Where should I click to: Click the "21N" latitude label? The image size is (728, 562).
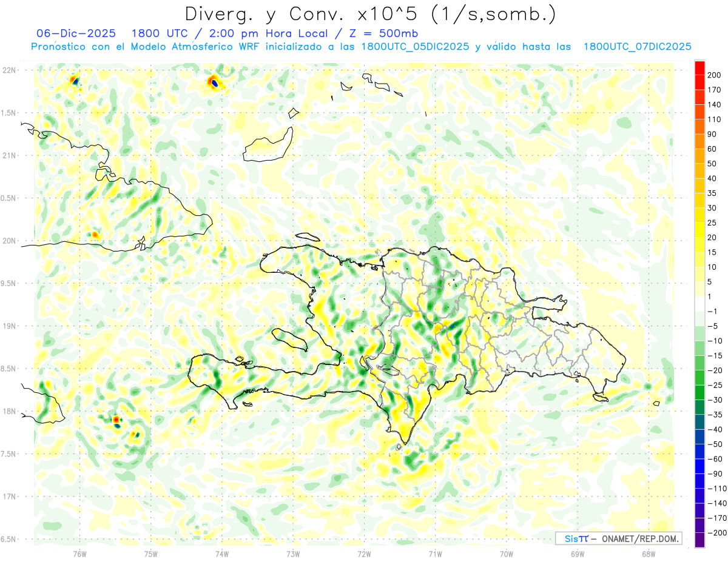9,155
